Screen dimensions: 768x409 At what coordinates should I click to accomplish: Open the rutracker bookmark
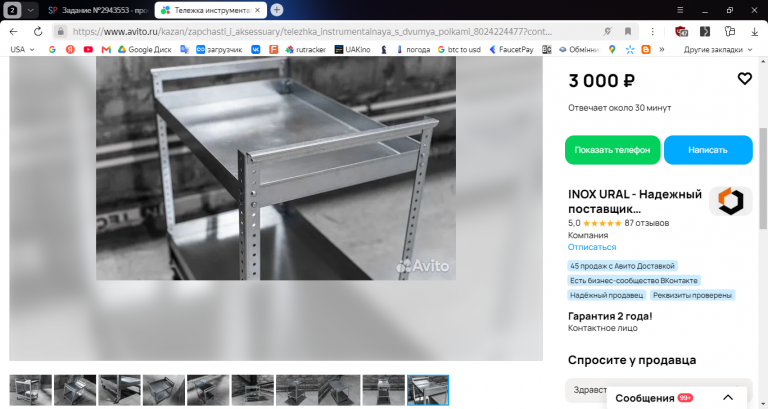click(306, 49)
